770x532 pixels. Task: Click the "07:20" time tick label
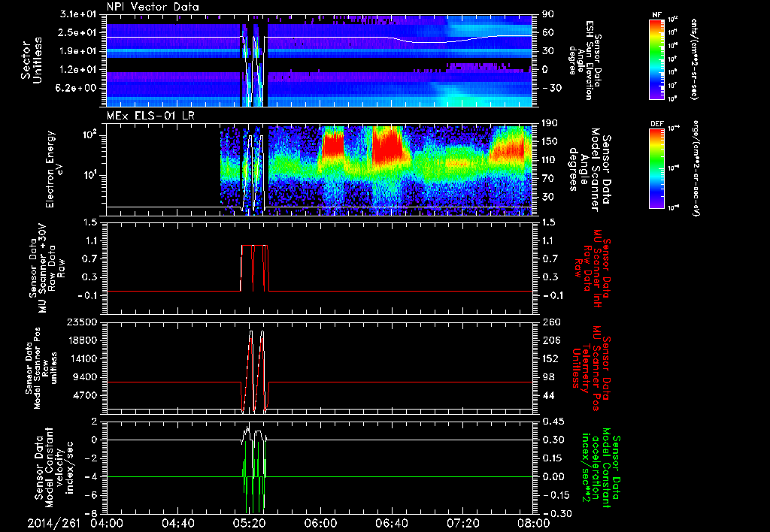462,523
